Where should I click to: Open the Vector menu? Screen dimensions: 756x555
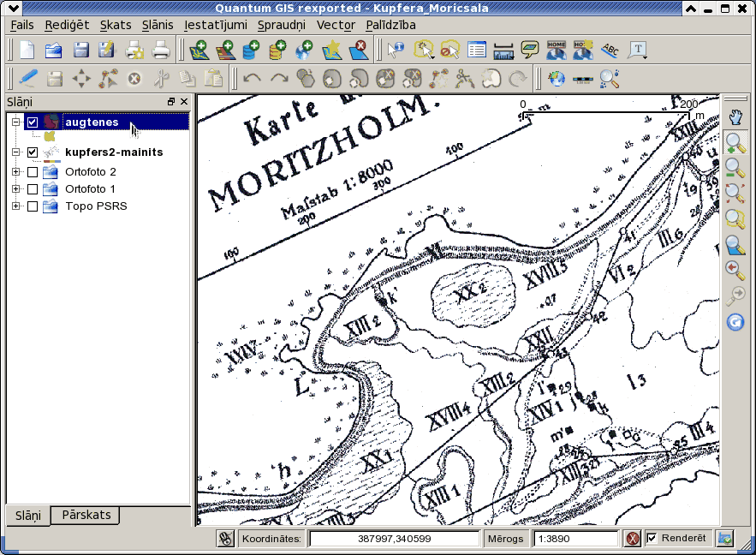tap(336, 25)
